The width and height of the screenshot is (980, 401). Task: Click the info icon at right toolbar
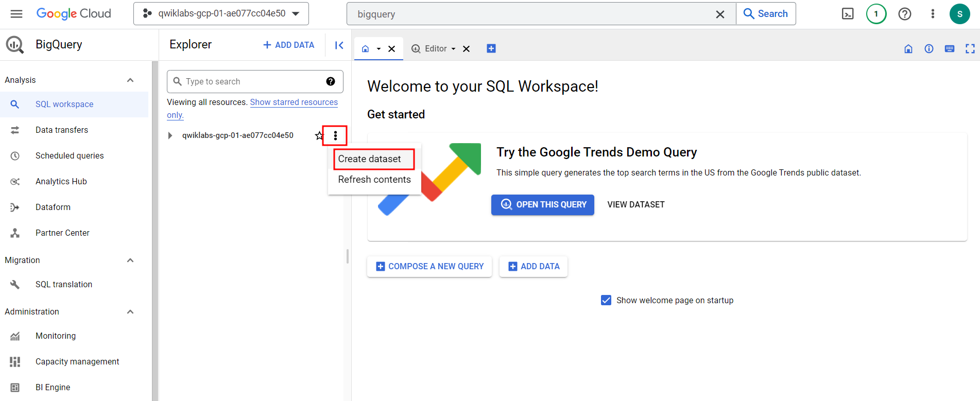point(929,49)
